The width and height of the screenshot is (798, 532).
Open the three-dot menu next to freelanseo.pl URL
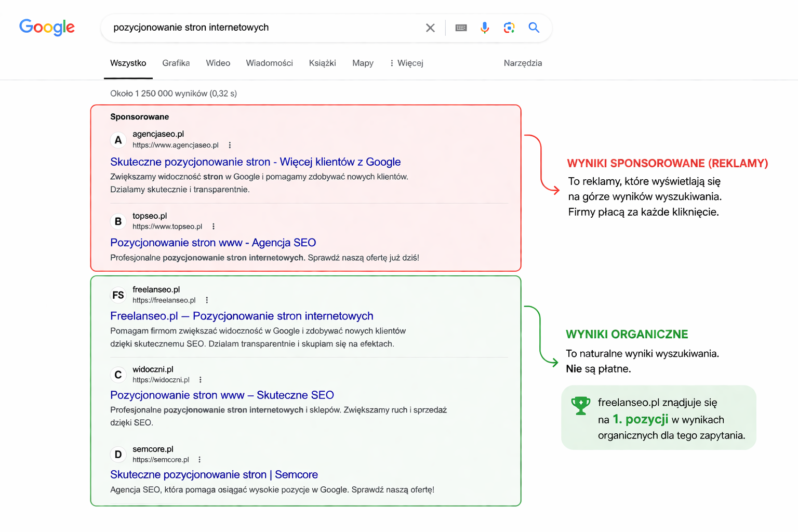pyautogui.click(x=207, y=300)
